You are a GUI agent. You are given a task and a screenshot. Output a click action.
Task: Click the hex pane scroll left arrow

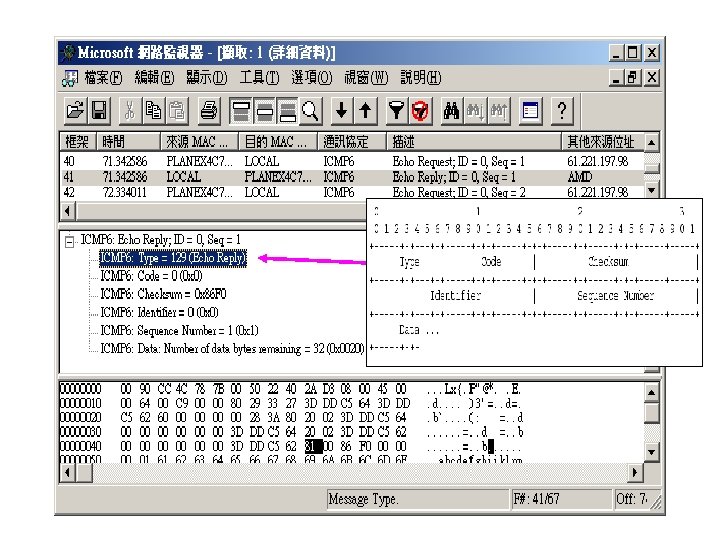point(68,472)
